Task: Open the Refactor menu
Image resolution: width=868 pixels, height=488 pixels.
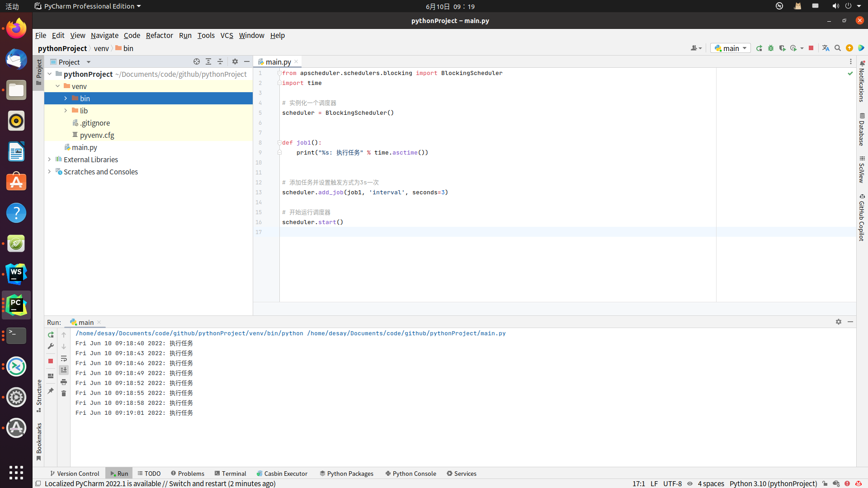Action: [159, 35]
